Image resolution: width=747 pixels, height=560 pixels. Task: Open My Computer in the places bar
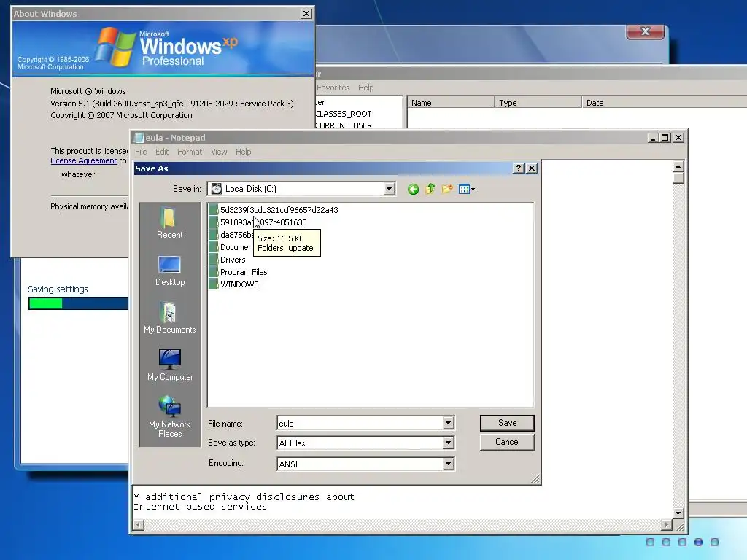(x=169, y=365)
